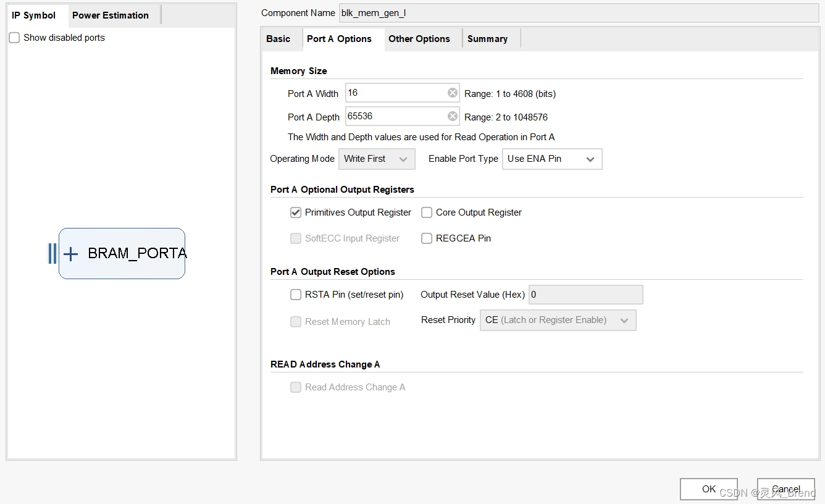Click the BRAM_PORTA bus interface bars
Image resolution: width=825 pixels, height=504 pixels.
point(52,253)
